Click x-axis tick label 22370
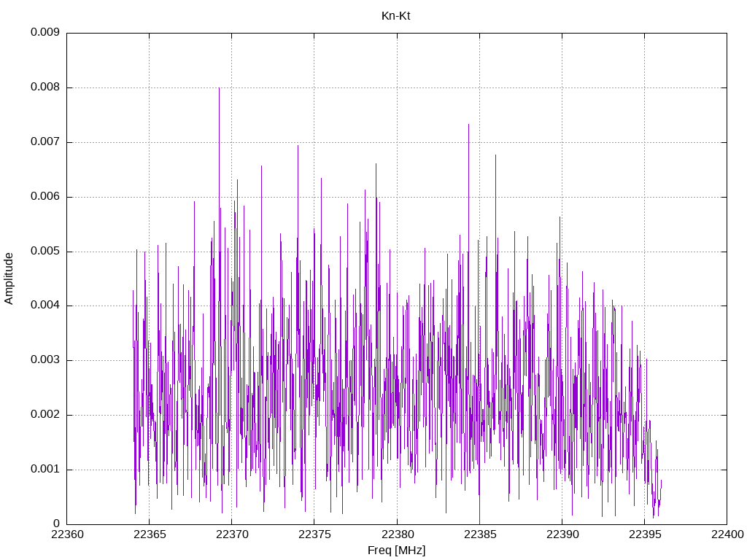The width and height of the screenshot is (747, 560). 232,534
